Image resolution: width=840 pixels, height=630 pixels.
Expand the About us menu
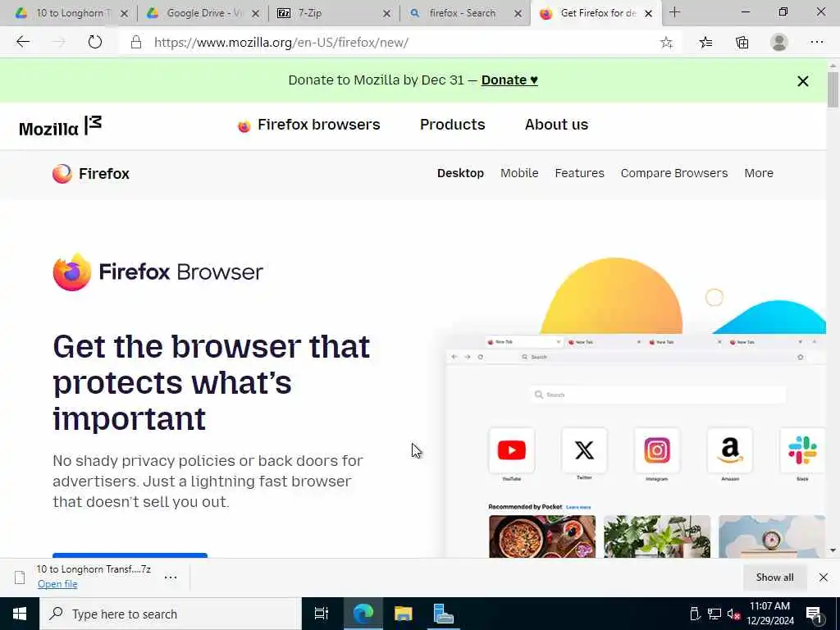tap(557, 125)
